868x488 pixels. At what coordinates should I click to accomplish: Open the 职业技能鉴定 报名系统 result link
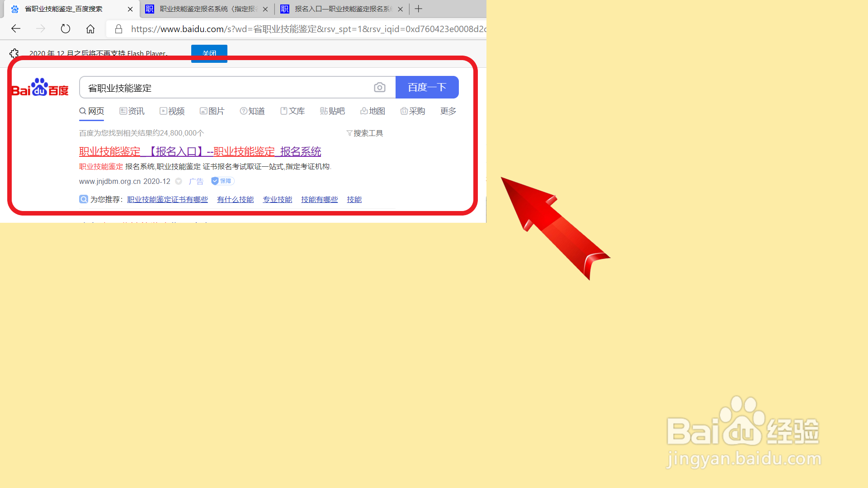tap(199, 151)
